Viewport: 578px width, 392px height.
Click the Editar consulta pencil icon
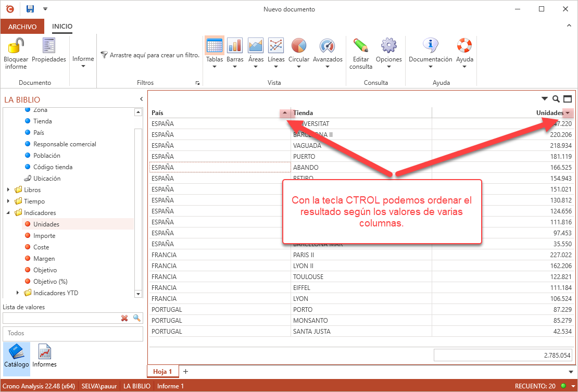360,46
